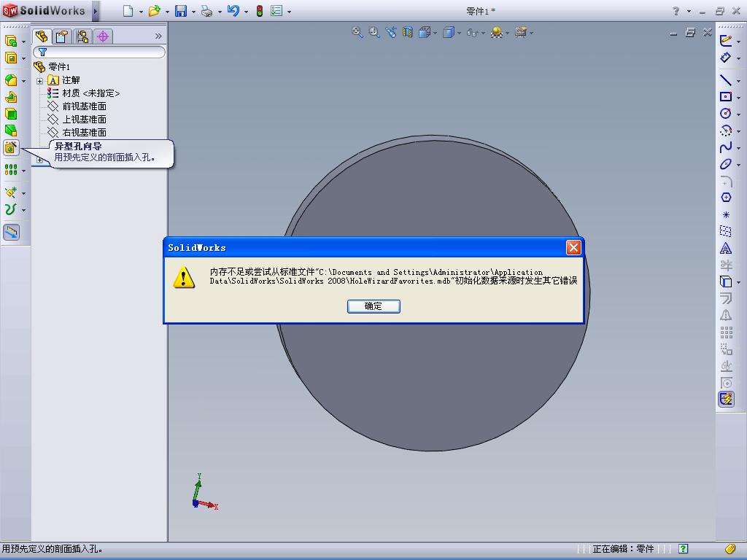
Task: Click the Draft feature icon
Action: click(11, 131)
